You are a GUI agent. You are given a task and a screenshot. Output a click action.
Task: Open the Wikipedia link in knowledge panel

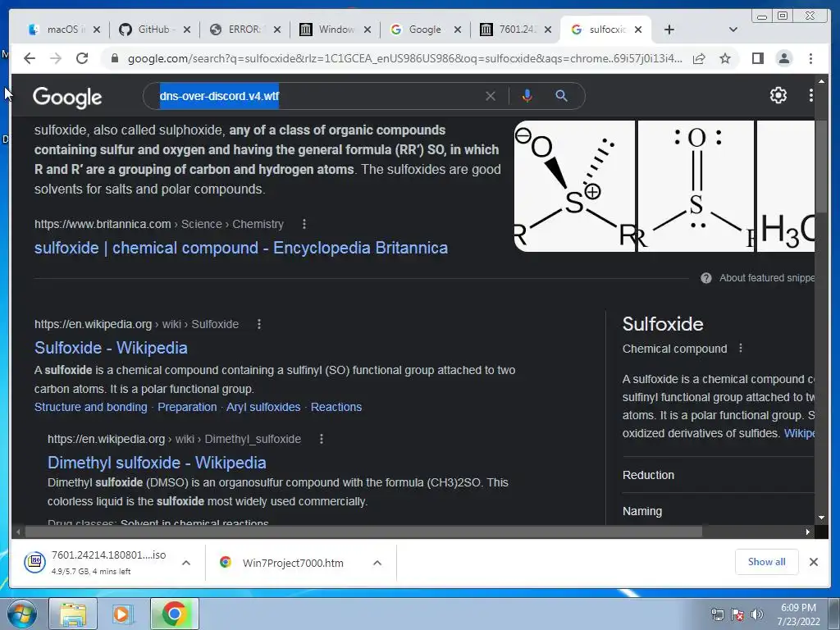click(799, 433)
